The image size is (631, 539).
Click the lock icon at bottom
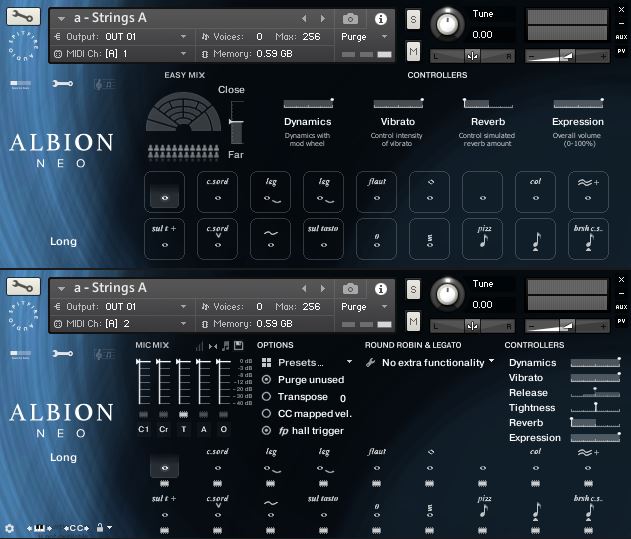(x=100, y=527)
